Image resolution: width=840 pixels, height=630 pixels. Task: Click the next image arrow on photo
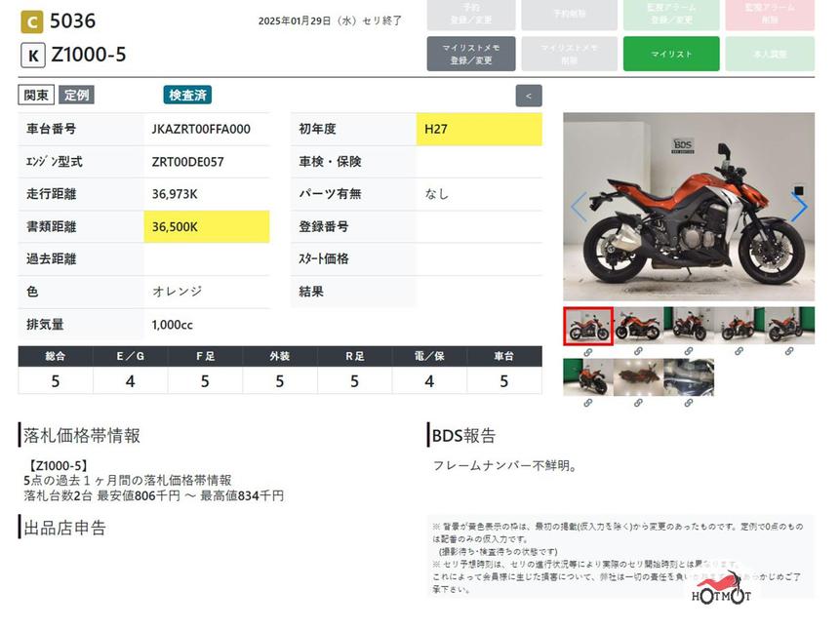coord(798,208)
